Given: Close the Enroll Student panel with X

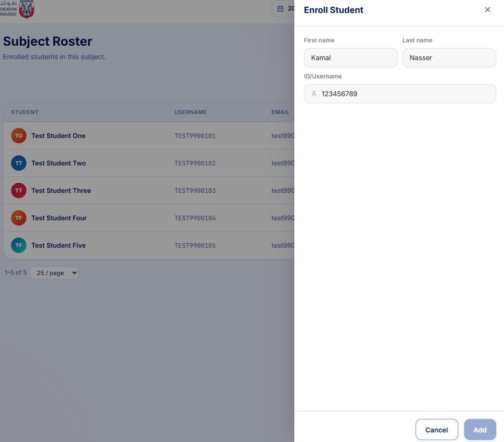Looking at the screenshot, I should tap(487, 10).
